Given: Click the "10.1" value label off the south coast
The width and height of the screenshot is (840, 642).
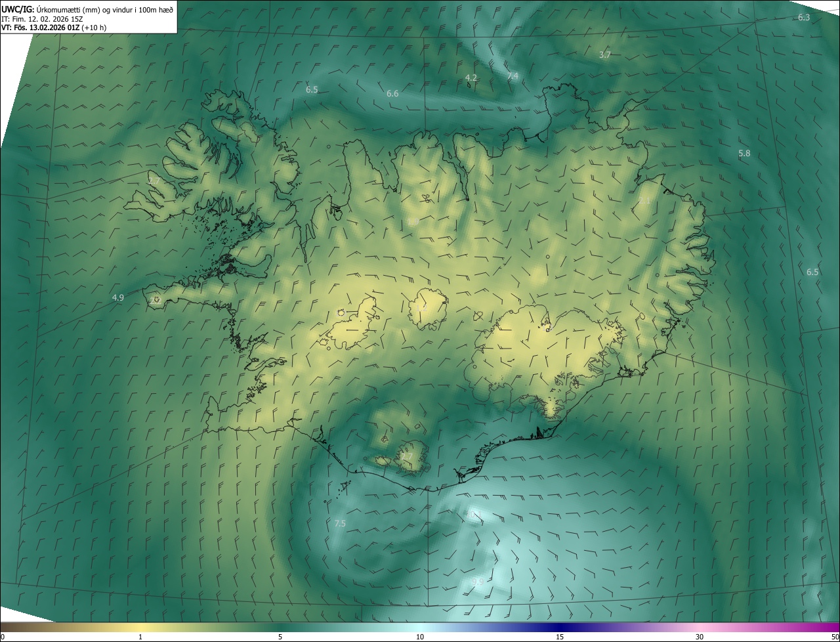Looking at the screenshot, I should click(474, 513).
